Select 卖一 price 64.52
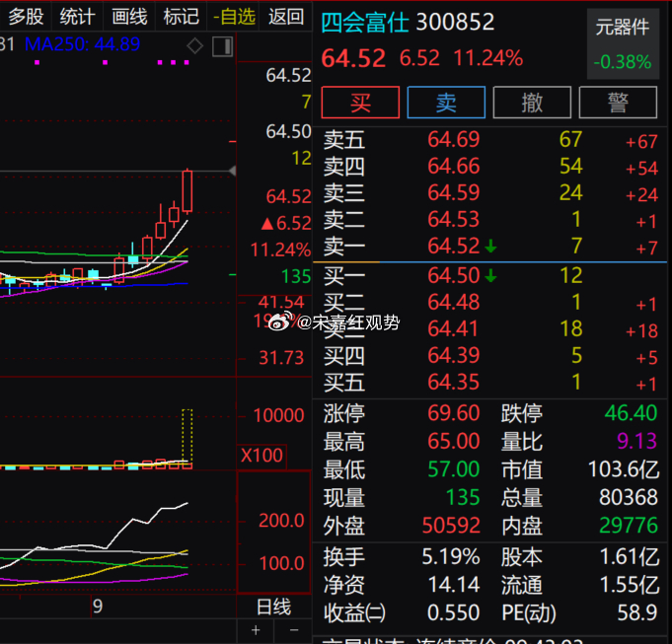 [454, 246]
